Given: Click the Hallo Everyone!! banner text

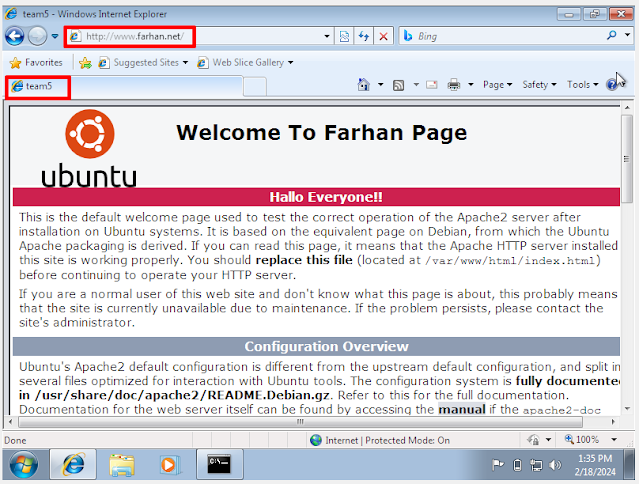Looking at the screenshot, I should coord(326,197).
